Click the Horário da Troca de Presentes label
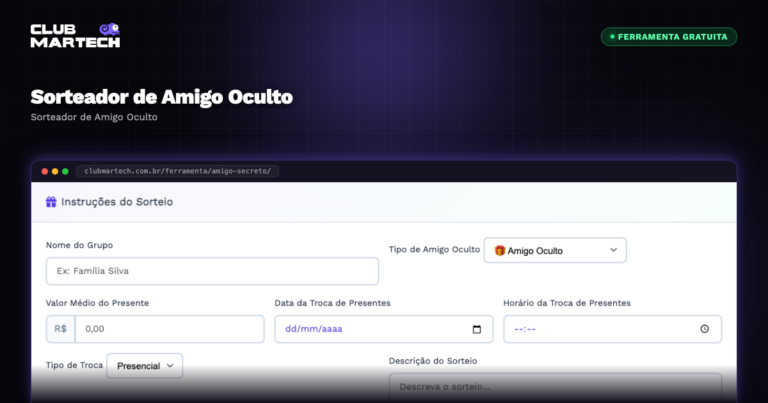Viewport: 768px width, 403px height. [x=567, y=303]
